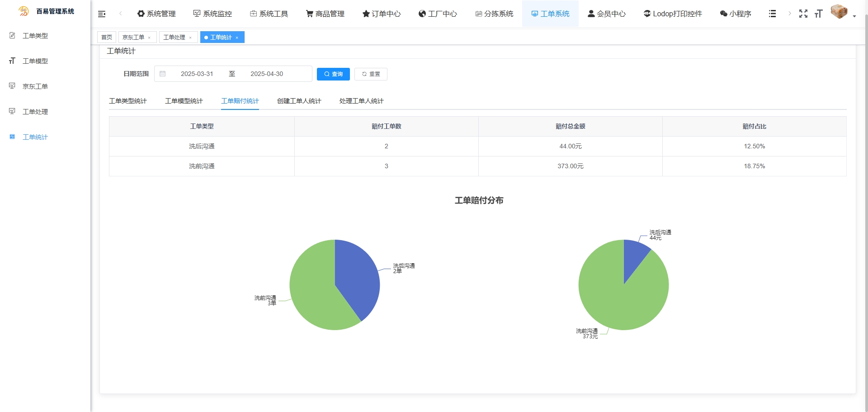Click the calendar icon in date range
Viewport: 868px width, 412px height.
[x=163, y=74]
